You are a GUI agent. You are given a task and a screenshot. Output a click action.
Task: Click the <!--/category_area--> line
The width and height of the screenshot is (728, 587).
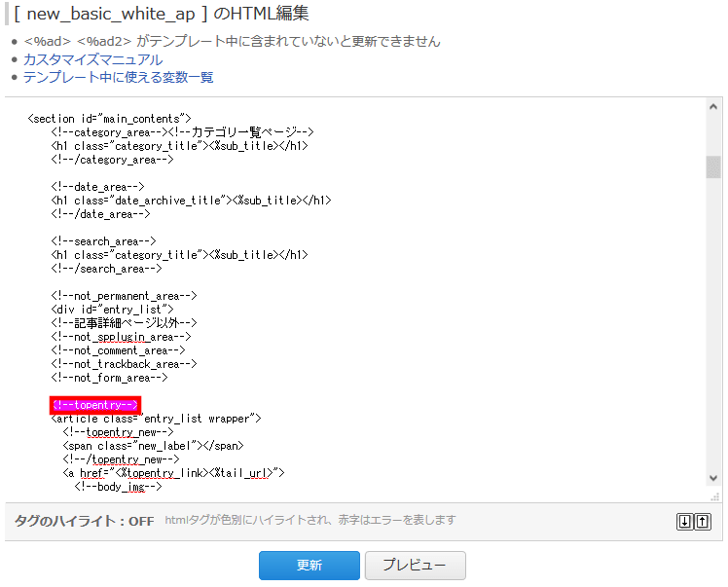[x=112, y=160]
